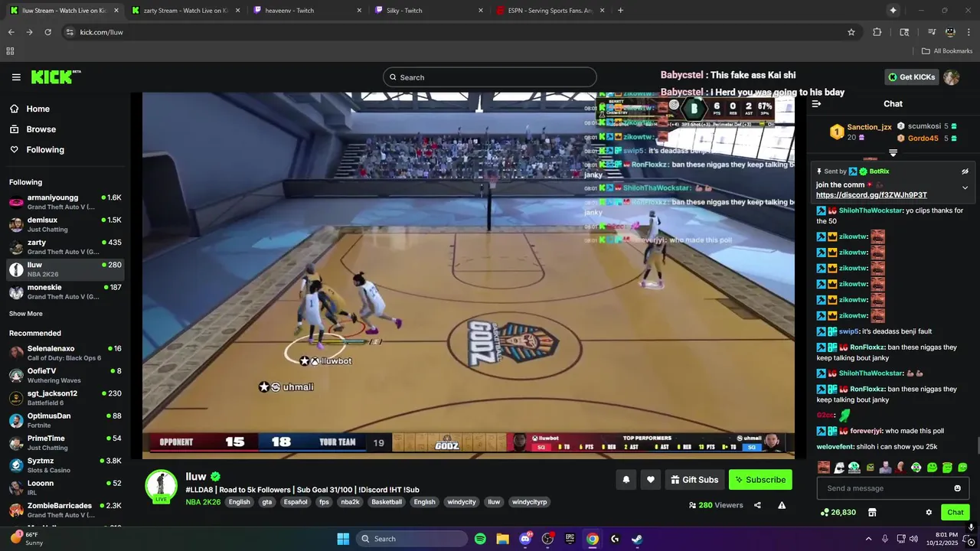
Task: Open Syztmz in Recommended list
Action: point(64,465)
